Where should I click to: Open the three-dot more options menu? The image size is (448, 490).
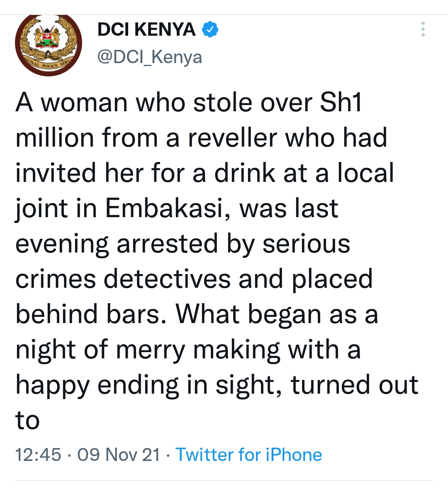[423, 29]
